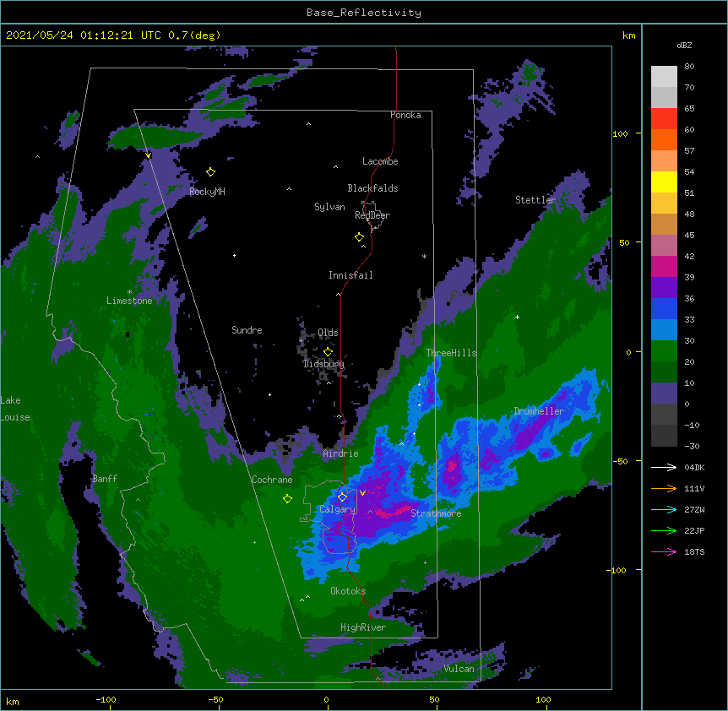
Task: Click the yellow diamond marker near Olds
Action: tap(328, 352)
